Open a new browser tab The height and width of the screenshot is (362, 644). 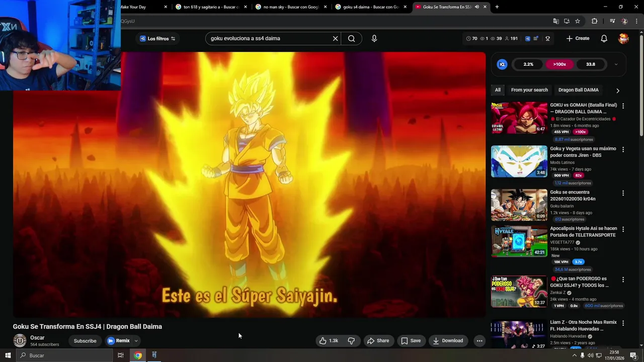[497, 7]
